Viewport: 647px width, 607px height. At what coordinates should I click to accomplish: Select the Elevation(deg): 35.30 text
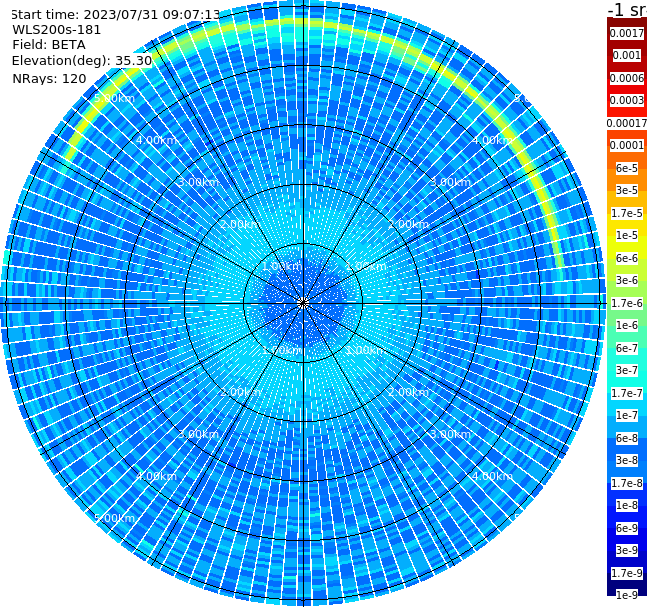click(82, 61)
